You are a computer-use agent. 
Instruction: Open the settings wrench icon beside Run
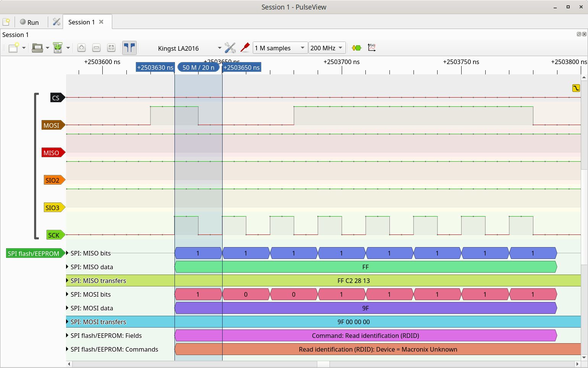point(57,22)
